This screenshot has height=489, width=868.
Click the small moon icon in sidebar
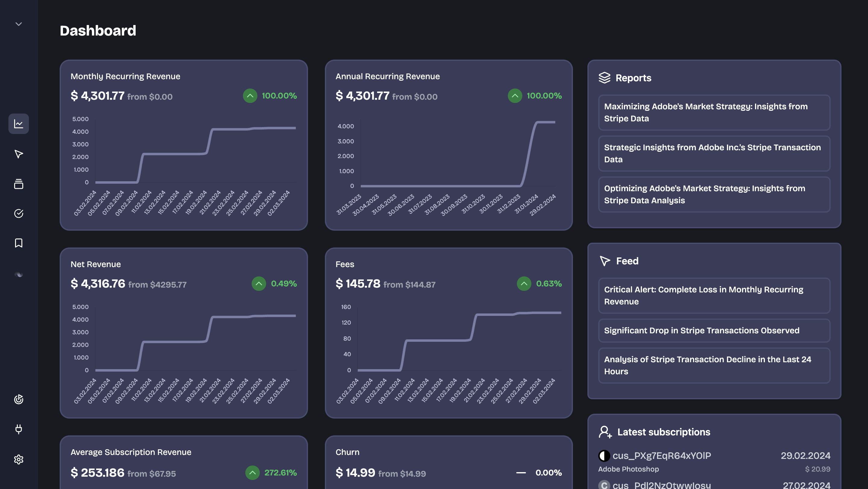coord(18,275)
